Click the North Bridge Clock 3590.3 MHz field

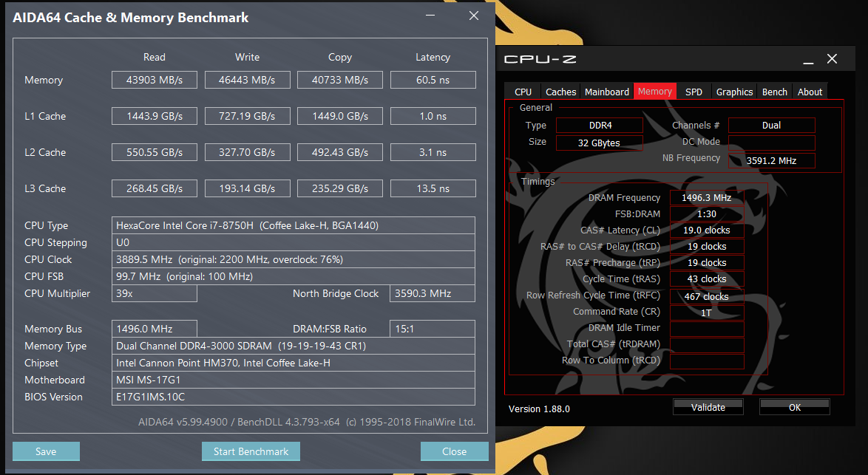point(433,293)
